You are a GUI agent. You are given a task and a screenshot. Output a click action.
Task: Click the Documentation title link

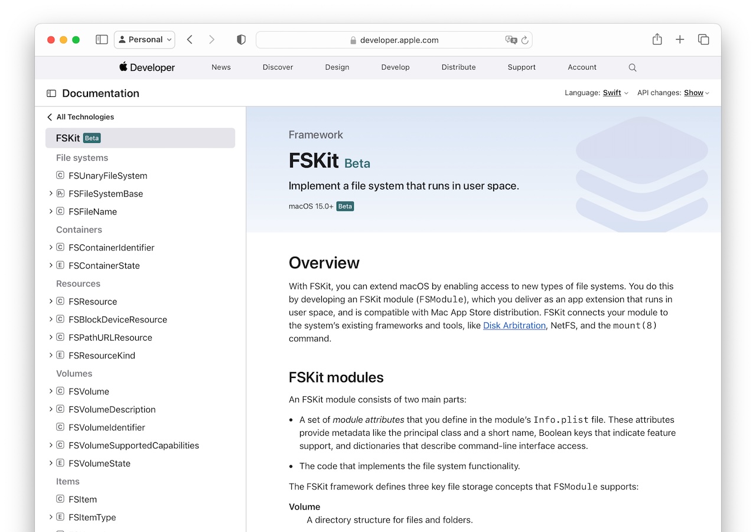(x=100, y=93)
